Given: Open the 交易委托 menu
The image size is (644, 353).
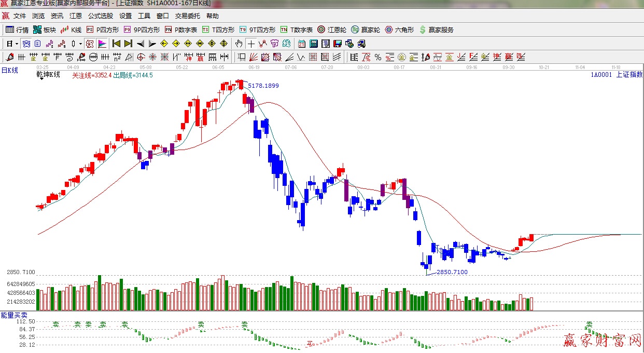Looking at the screenshot, I should 188,16.
